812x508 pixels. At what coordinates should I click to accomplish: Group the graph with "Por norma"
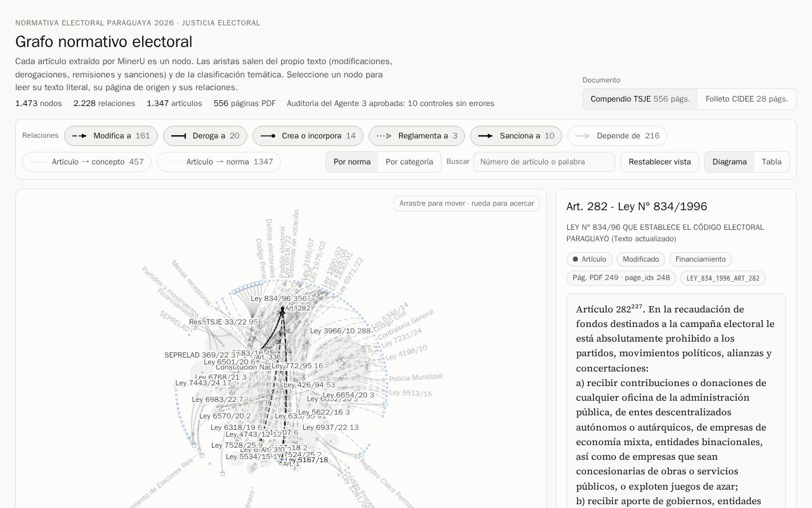(352, 162)
